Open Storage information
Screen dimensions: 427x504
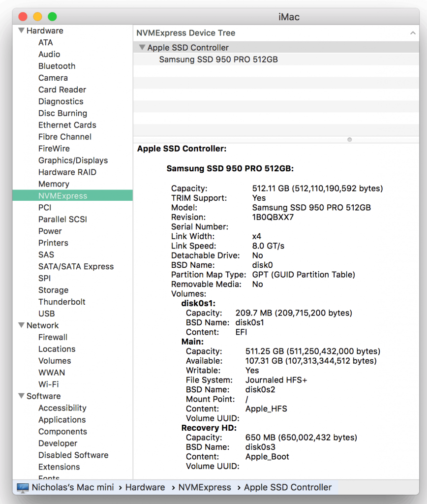pos(53,290)
